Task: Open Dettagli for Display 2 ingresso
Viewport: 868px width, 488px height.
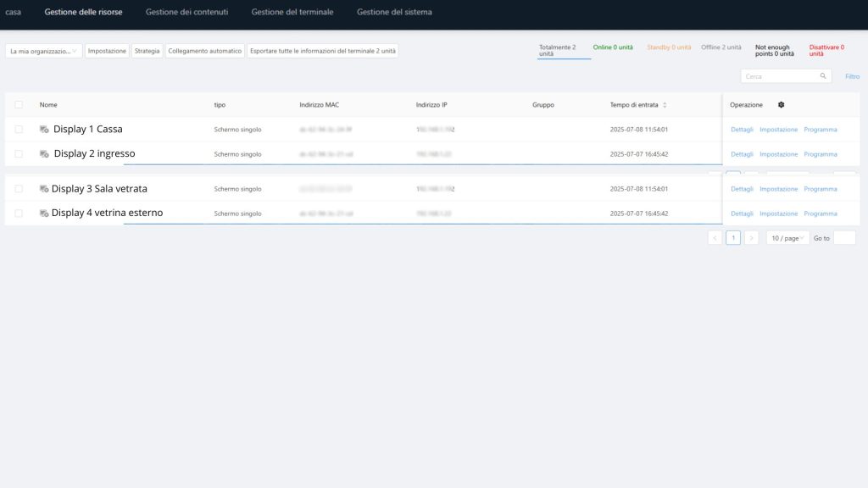Action: 742,154
